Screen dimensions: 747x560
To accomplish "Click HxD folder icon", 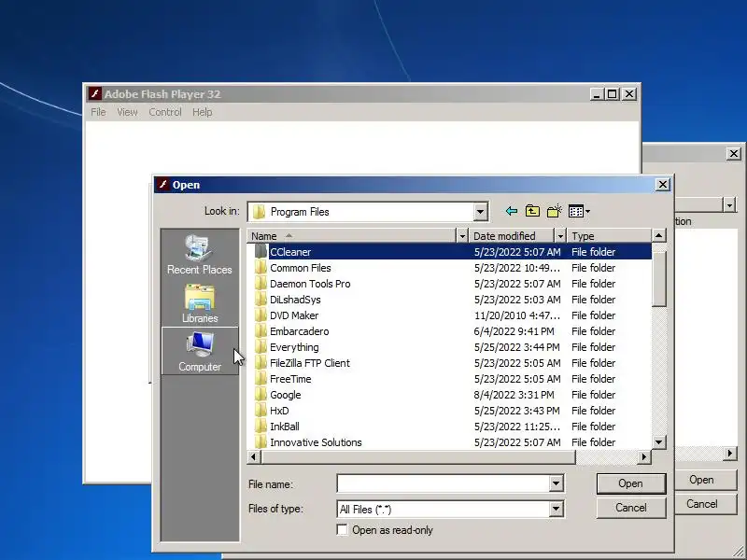I will point(261,411).
